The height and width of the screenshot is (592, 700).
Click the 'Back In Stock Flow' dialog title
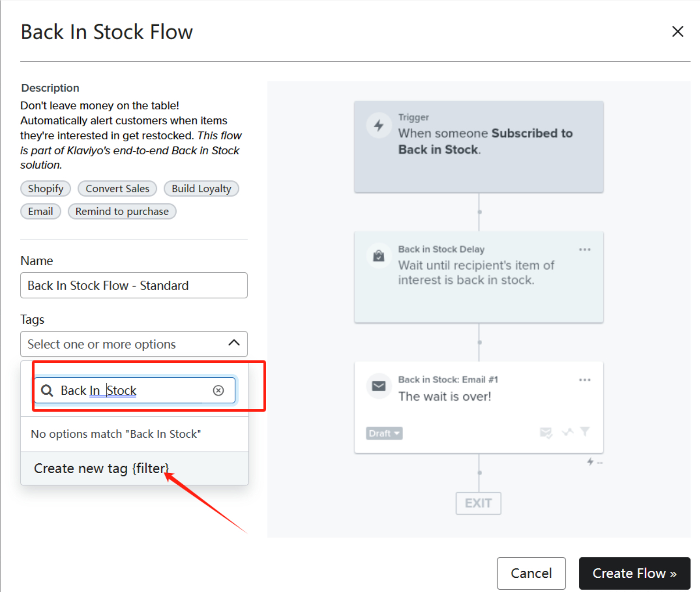(107, 32)
